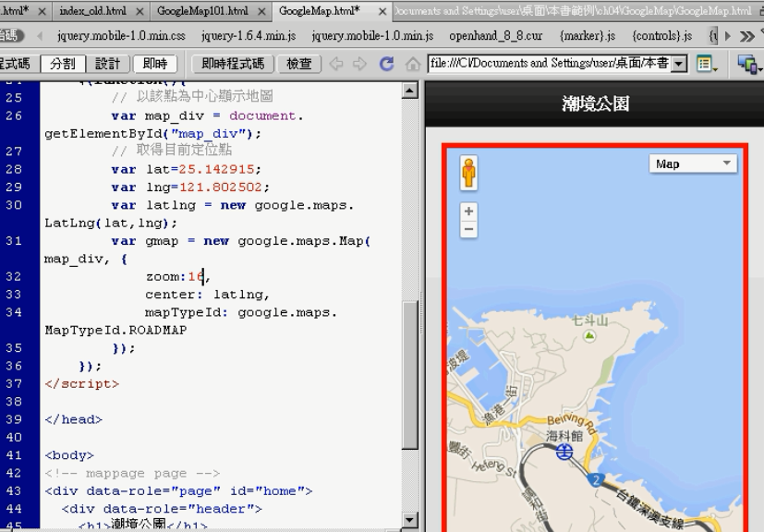Go to the live view home page

coord(413,64)
